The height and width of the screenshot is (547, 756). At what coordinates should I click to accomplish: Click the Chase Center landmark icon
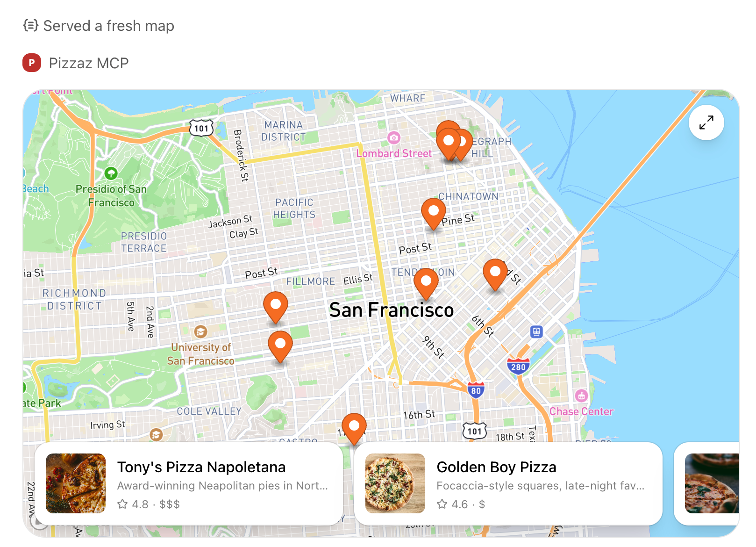click(x=581, y=396)
